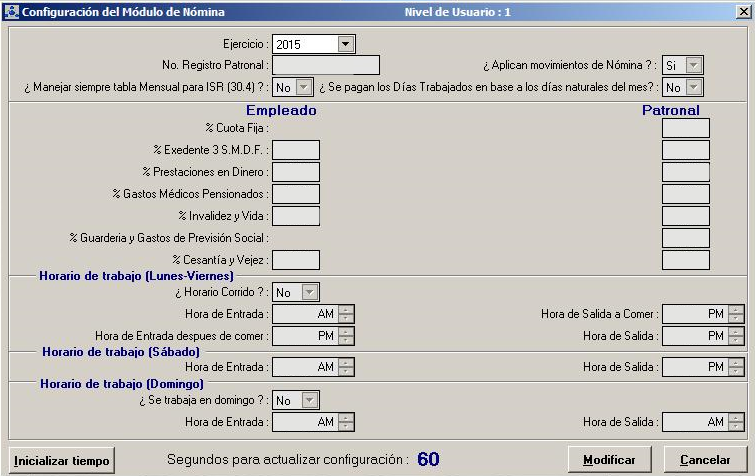Open the tabla Mensual para ISR dropdown
This screenshot has height=476, width=755.
coord(304,88)
